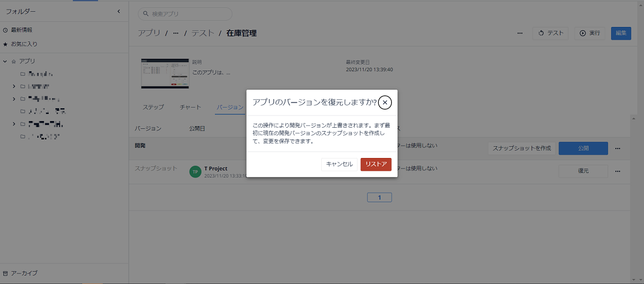The height and width of the screenshot is (284, 644).
Task: Click the TP user avatar
Action: click(195, 172)
